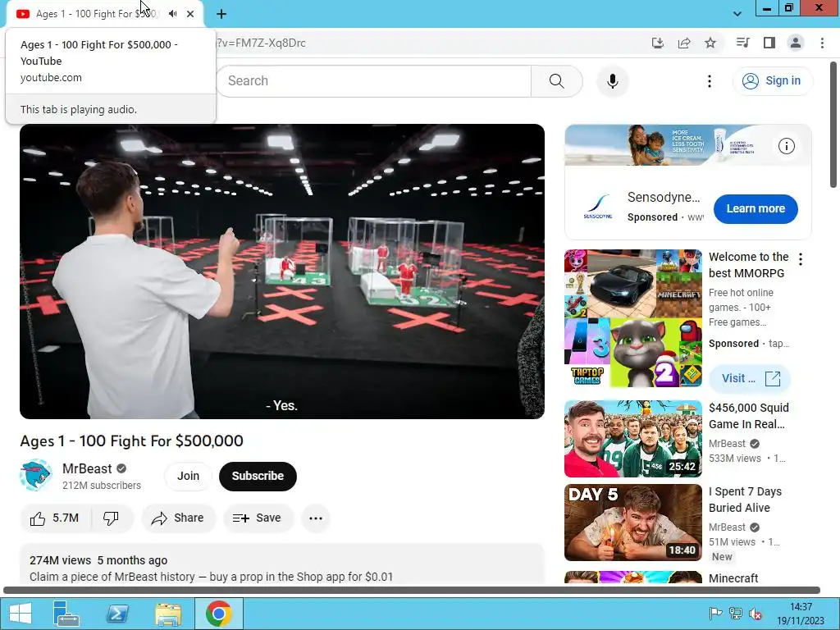Launch PowerShell from taskbar

tap(117, 614)
